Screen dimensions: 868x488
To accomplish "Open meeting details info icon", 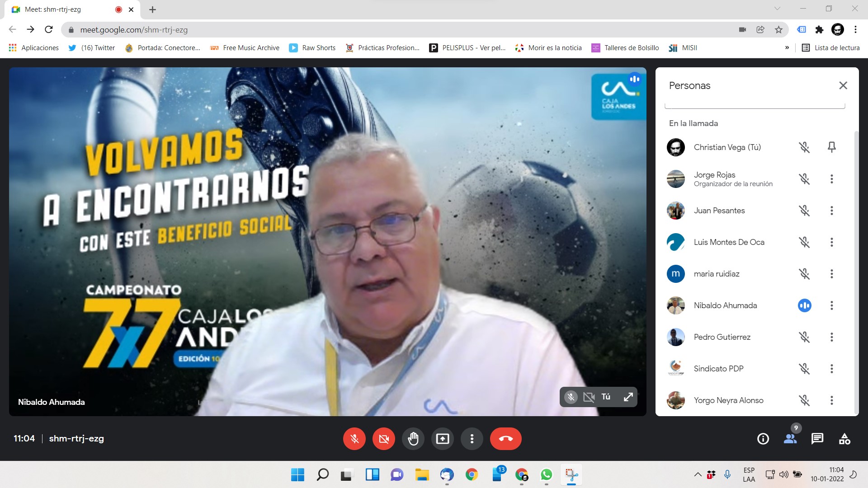I will point(763,439).
